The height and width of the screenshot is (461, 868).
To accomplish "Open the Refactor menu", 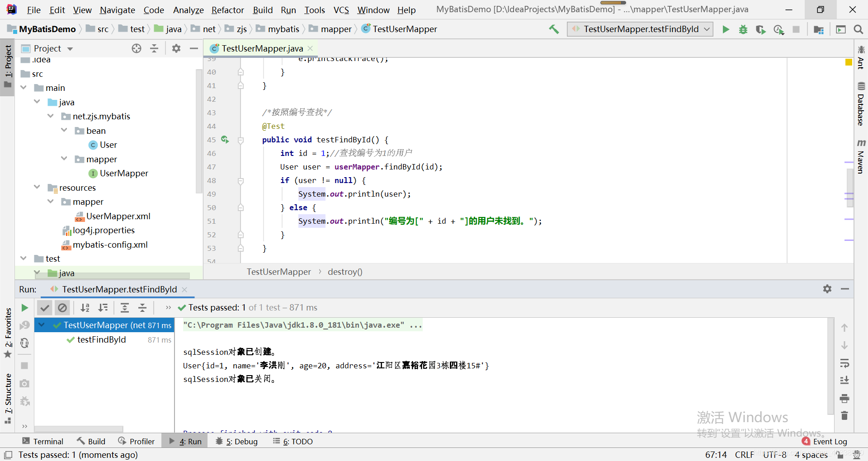I will (227, 10).
